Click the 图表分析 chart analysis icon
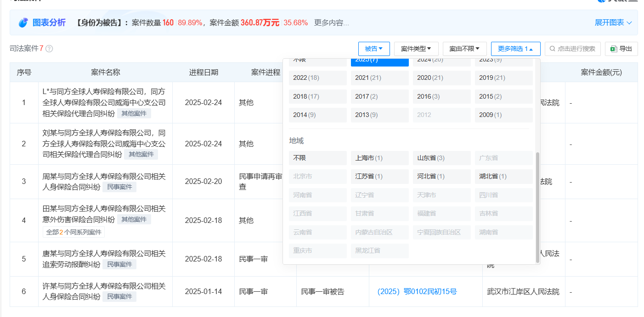The image size is (644, 317). click(23, 22)
